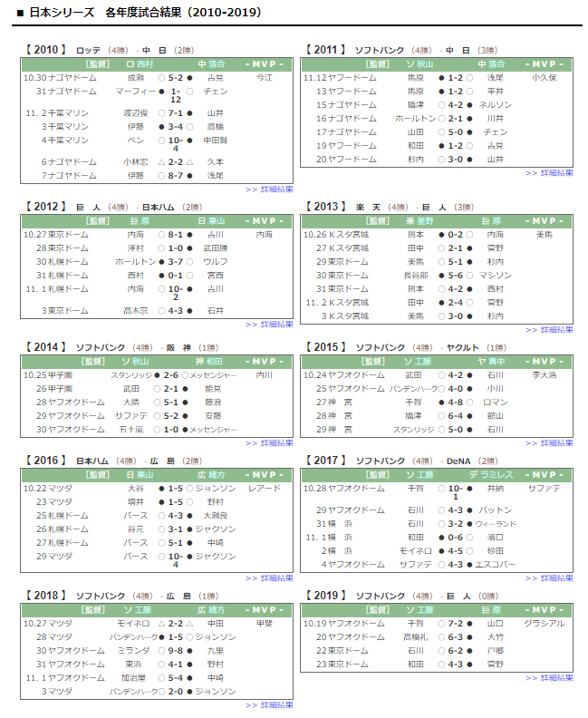Click pitcher name ネルソン in 2011 table
The height and width of the screenshot is (718, 588).
click(x=495, y=105)
